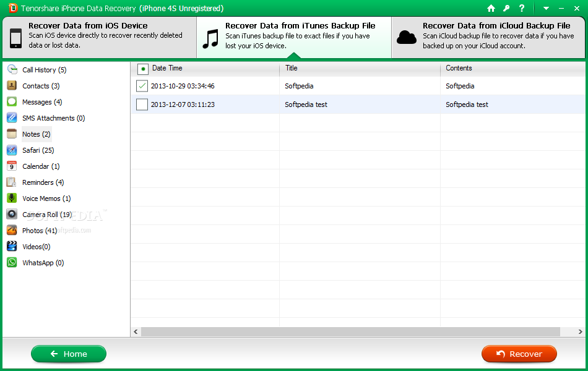Viewport: 588px width, 371px height.
Task: Select Messages (4) category
Action: tap(42, 102)
